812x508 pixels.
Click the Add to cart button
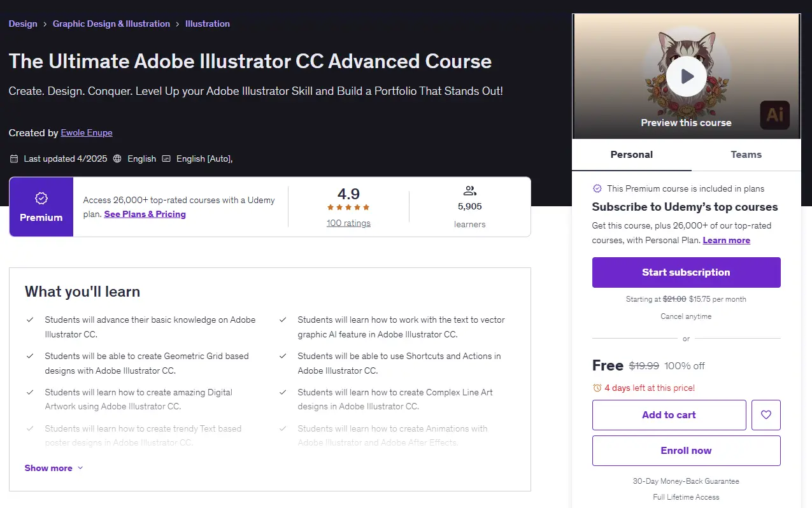coord(669,415)
